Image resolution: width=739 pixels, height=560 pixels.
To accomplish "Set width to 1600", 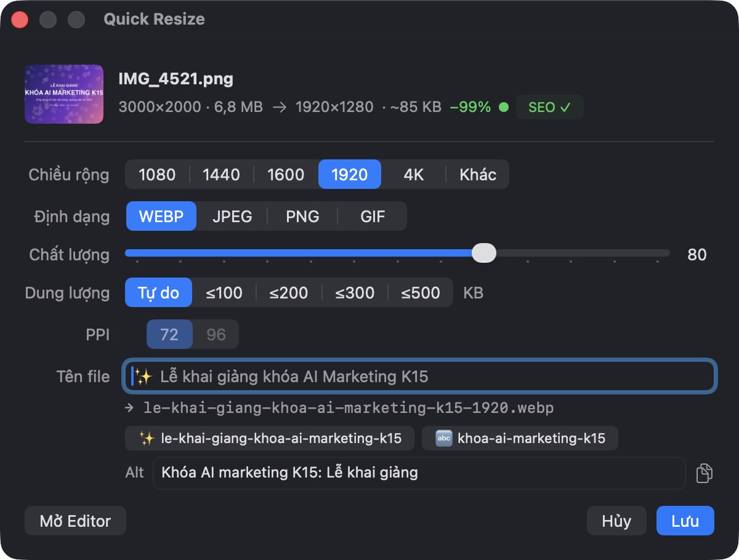I will tap(286, 175).
